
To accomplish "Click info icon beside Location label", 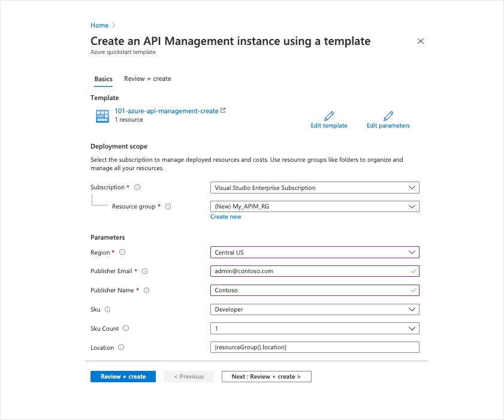I will coord(121,348).
